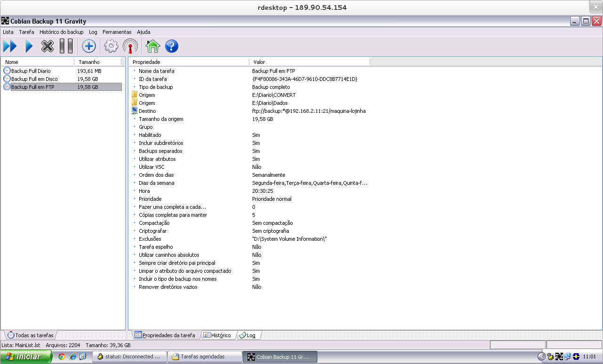The image size is (603, 364).
Task: Click the Propriedade column header
Action: [x=189, y=62]
